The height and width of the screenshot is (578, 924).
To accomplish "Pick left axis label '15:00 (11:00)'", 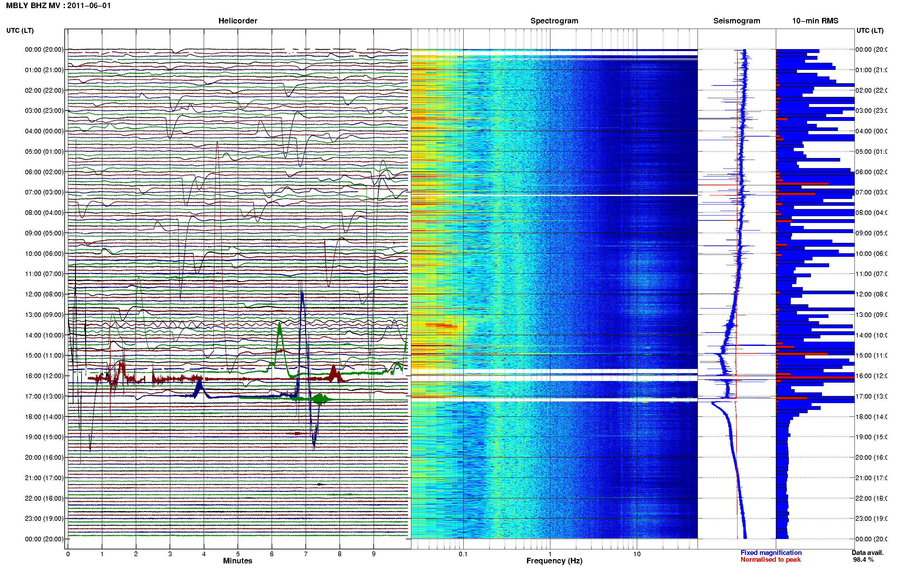I will point(44,355).
